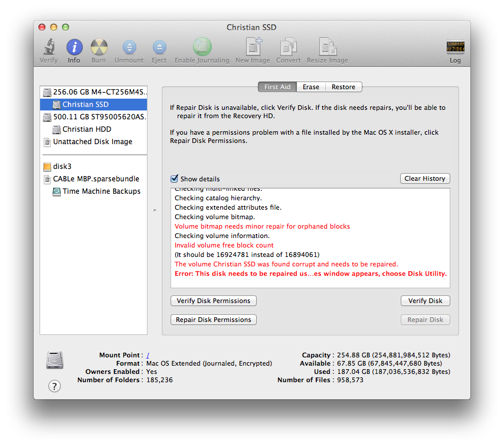Viewport: 504px width, 446px height.
Task: Open the Log toolbar icon
Action: (x=455, y=47)
